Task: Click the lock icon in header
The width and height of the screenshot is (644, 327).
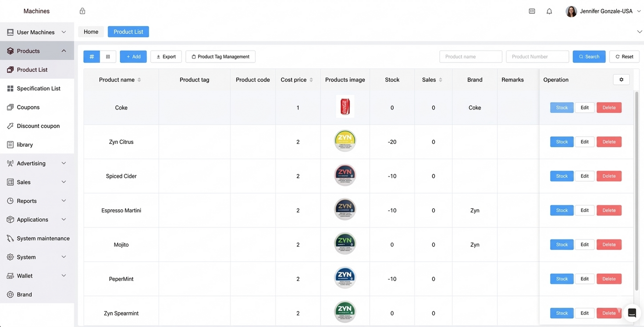Action: pos(82,11)
